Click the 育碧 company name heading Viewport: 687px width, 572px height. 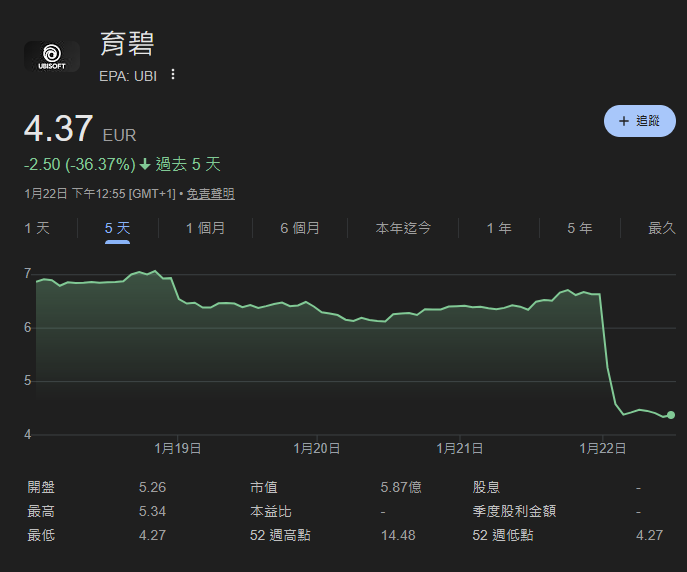pyautogui.click(x=127, y=44)
